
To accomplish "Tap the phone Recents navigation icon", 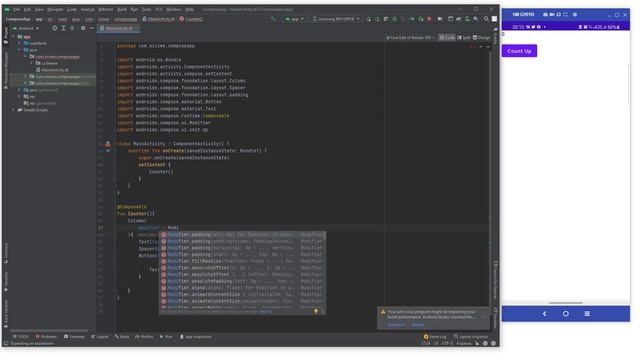I will point(587,314).
